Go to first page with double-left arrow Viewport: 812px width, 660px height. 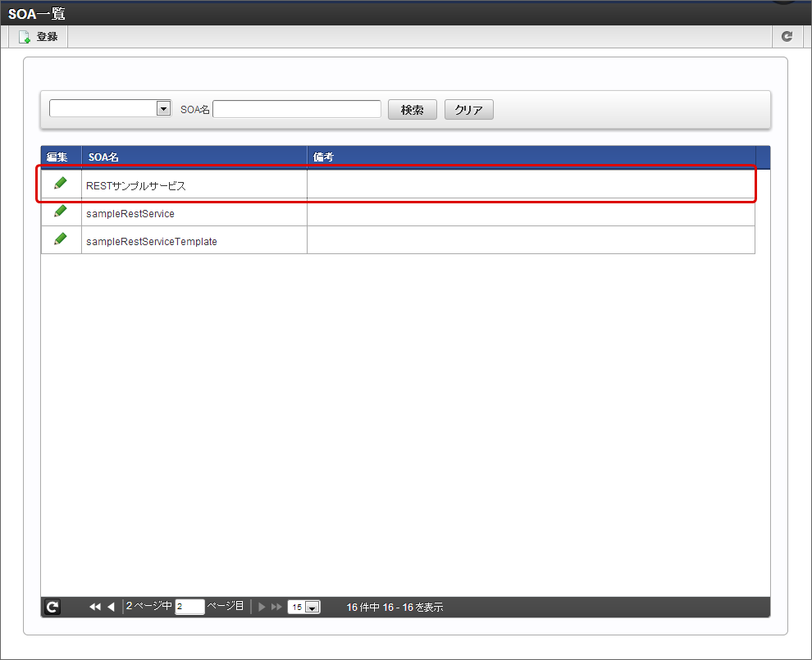(95, 607)
